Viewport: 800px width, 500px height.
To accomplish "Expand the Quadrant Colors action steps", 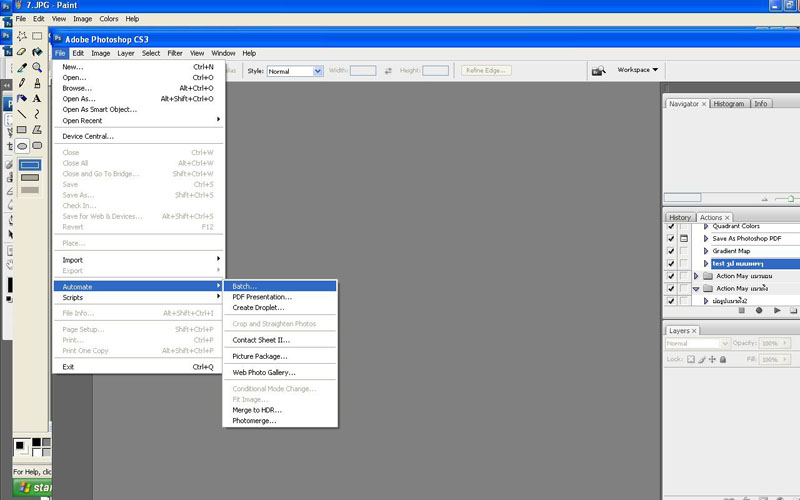I will (706, 226).
